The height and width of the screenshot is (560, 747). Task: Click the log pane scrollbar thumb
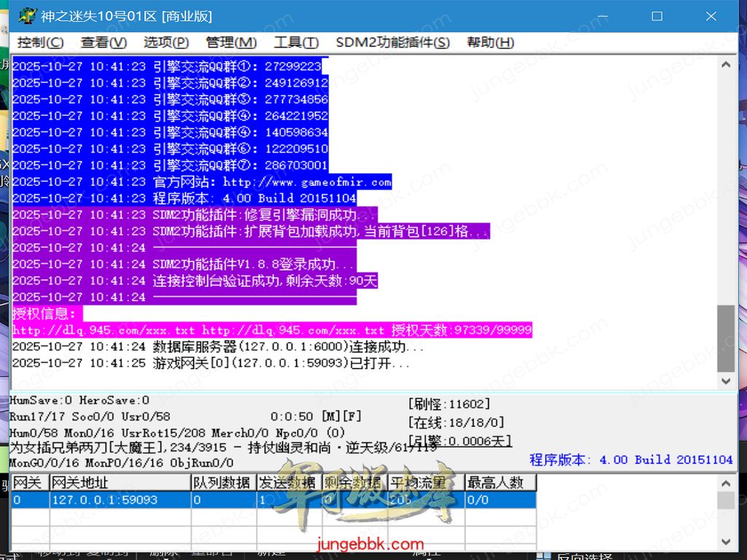726,339
